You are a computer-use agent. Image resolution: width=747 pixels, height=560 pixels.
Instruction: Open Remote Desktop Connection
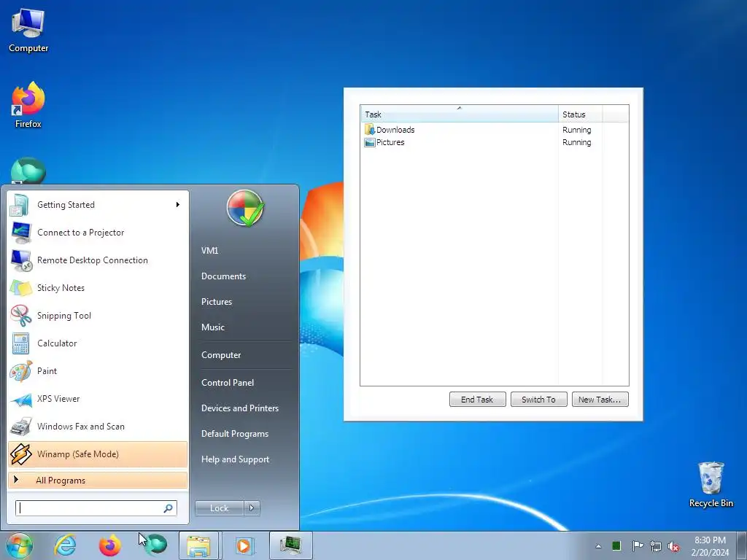point(98,260)
